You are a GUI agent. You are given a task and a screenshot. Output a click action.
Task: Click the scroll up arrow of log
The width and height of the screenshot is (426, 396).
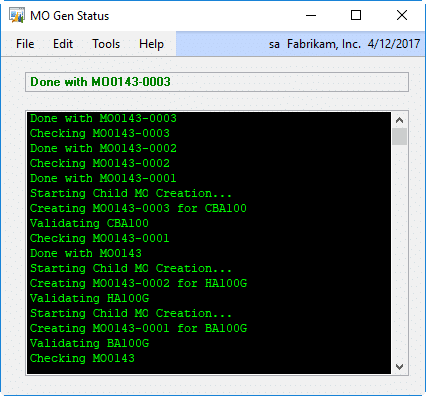tap(399, 120)
